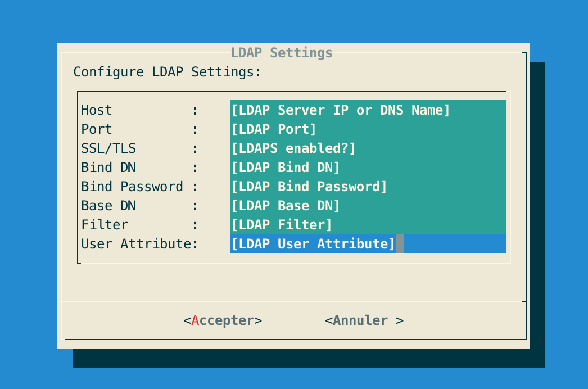Click the Host label
This screenshot has width=588, height=389.
click(97, 110)
